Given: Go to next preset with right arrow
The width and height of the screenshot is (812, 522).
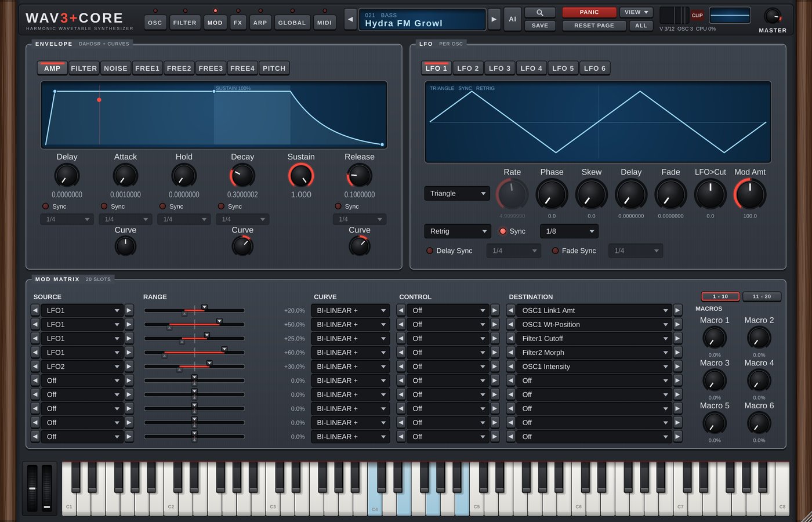Looking at the screenshot, I should point(494,19).
